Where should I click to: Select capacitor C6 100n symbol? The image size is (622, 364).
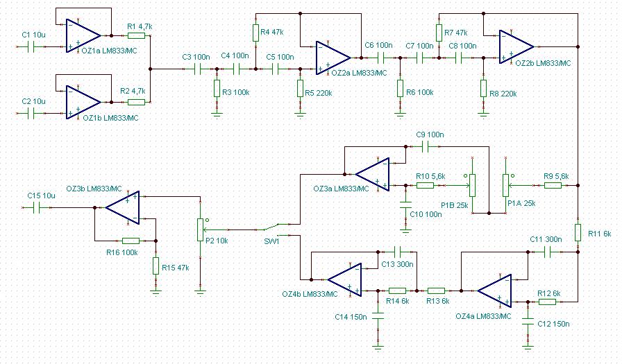click(x=381, y=58)
